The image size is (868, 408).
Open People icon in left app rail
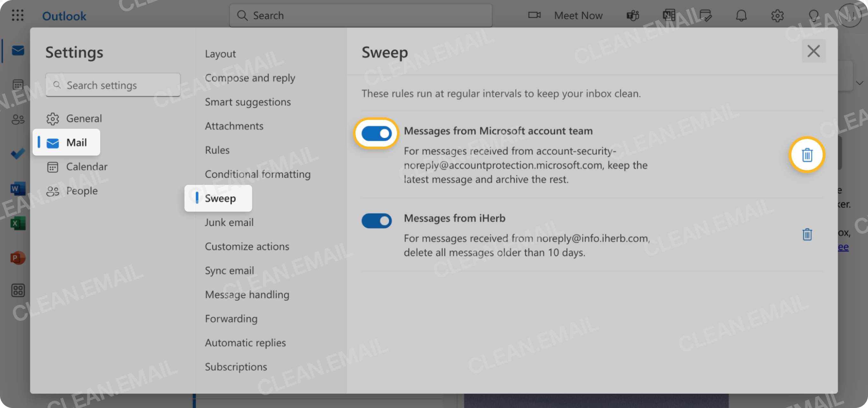coord(18,119)
